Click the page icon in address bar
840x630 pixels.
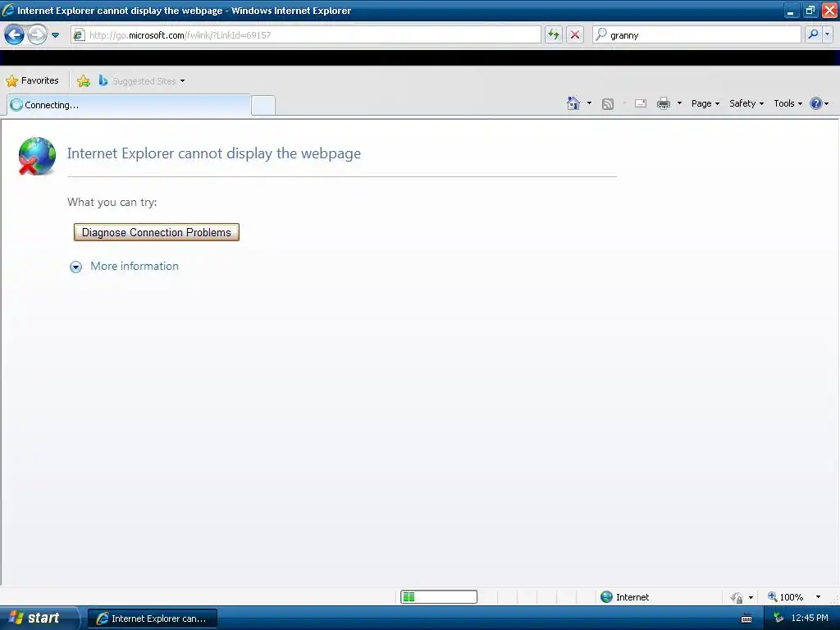(x=79, y=35)
